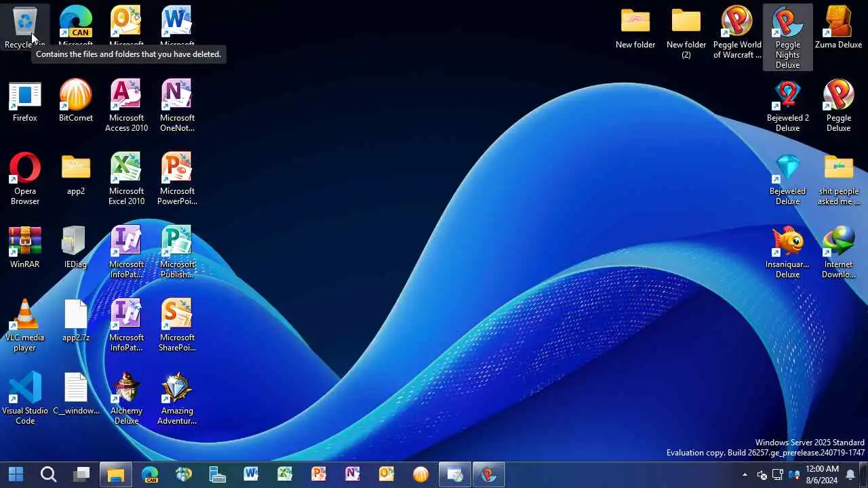
Task: Select the Bejeweled 2 Deluxe shortcut
Action: pyautogui.click(x=787, y=106)
